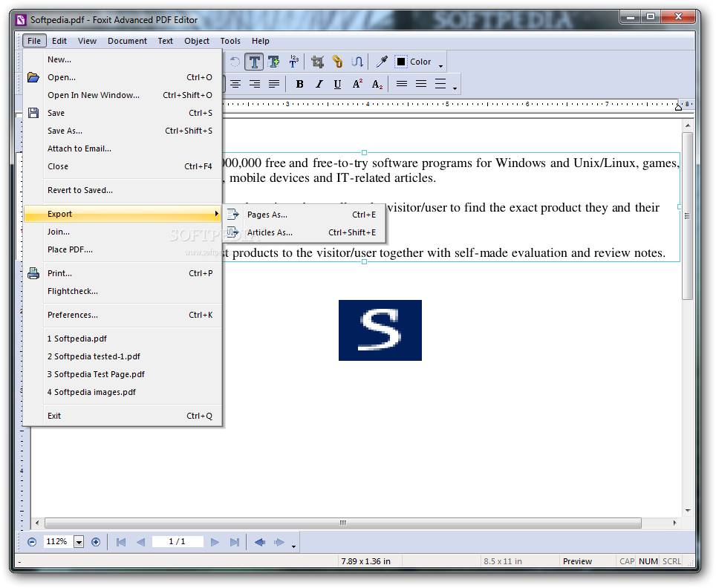The height and width of the screenshot is (588, 716).
Task: Set single line spacing
Action: (402, 84)
